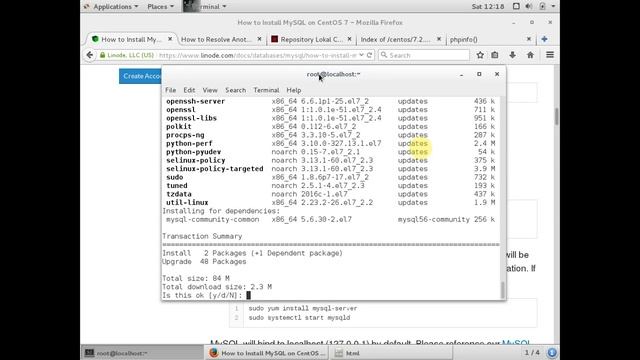Screen dimensions: 640x360
Task: Click the 'Is this ok [y/d/N]:' prompt
Action: click(x=202, y=296)
